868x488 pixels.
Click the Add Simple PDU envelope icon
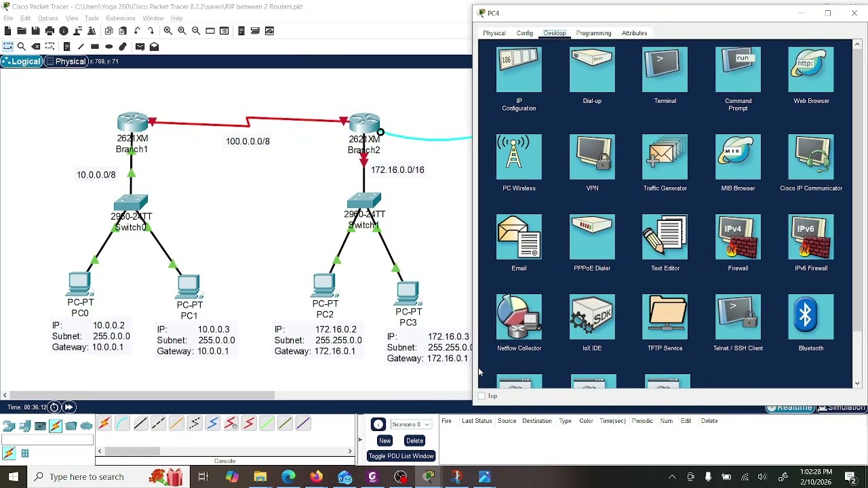[x=140, y=46]
